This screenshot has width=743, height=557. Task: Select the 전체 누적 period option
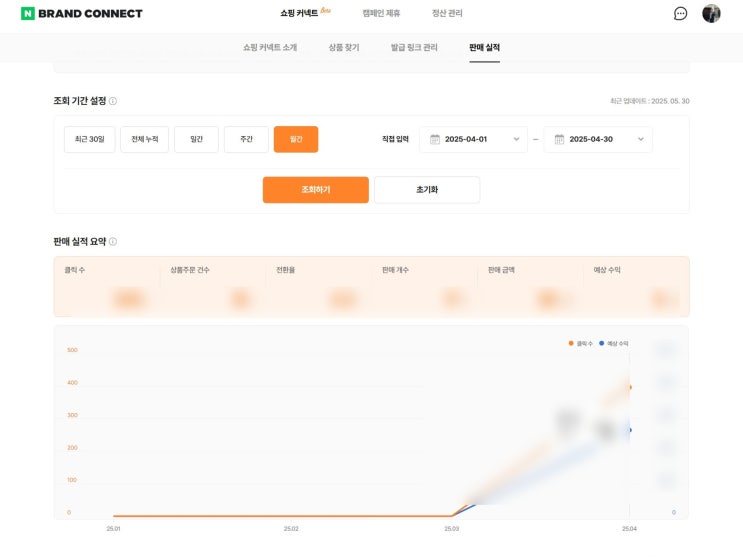click(145, 139)
